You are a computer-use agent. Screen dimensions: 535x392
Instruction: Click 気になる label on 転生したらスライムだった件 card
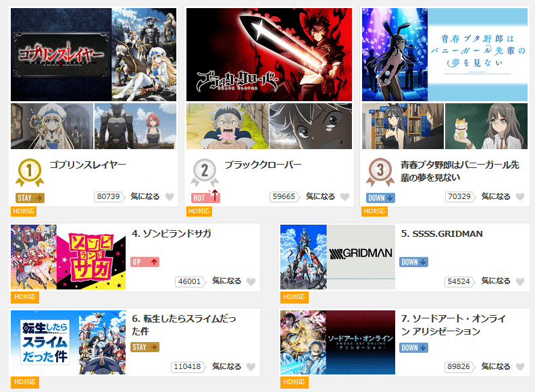pyautogui.click(x=226, y=367)
